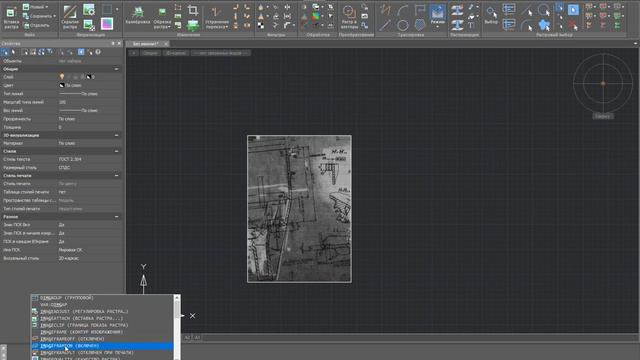
Task: Click the Выбор raster selection icon
Action: point(491,16)
